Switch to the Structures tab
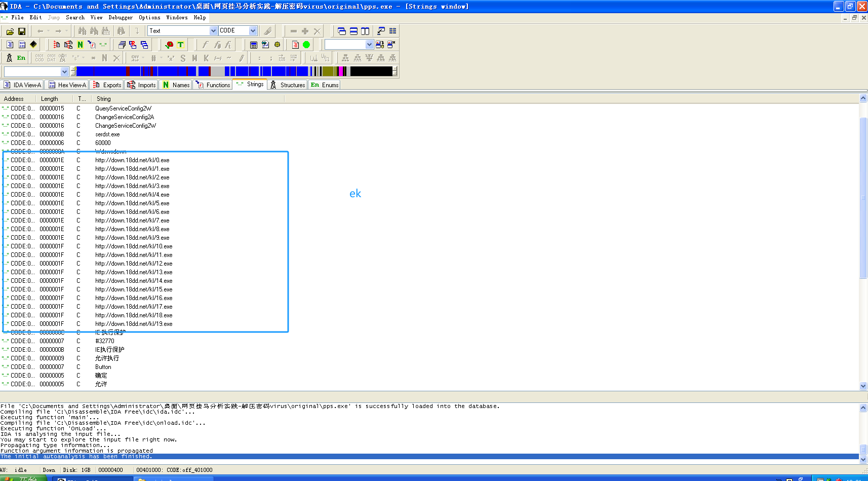868x481 pixels. (x=288, y=85)
